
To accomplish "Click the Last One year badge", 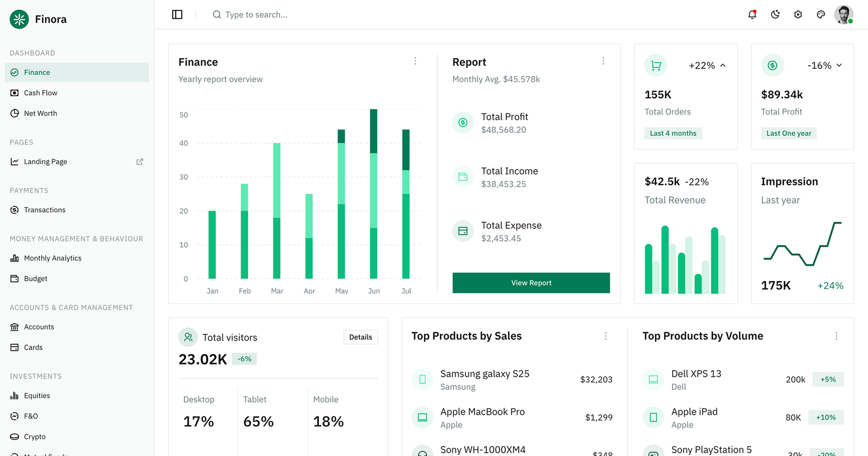I will point(789,134).
